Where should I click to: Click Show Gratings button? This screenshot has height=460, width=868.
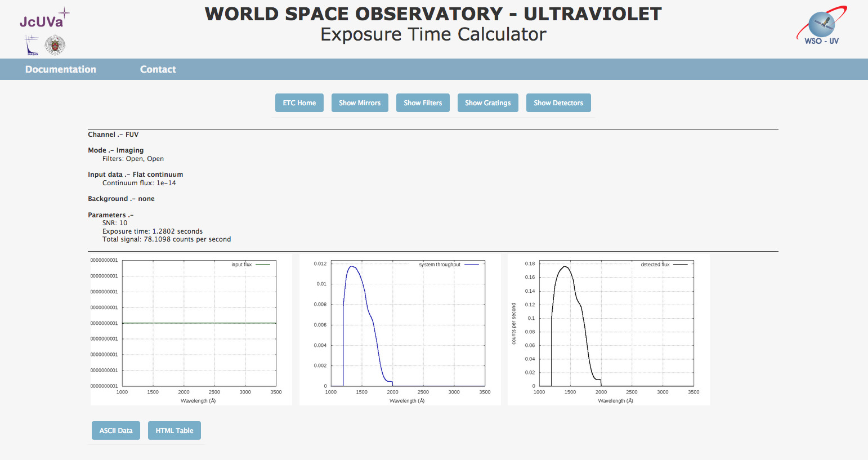(x=488, y=103)
